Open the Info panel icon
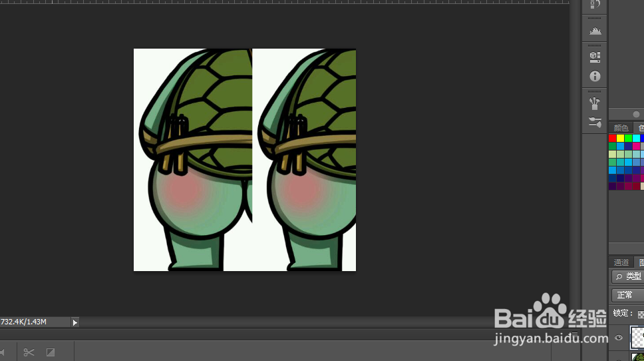This screenshot has width=644, height=361. pos(595,76)
